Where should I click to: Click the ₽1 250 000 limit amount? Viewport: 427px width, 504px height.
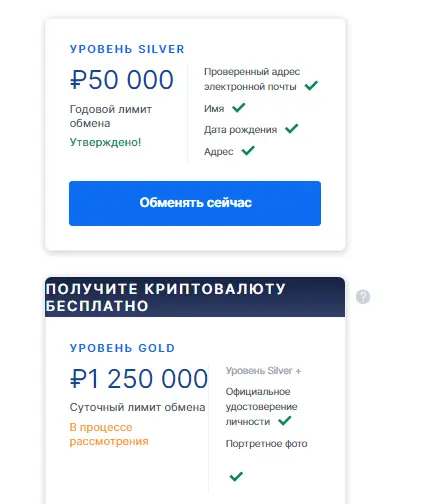(139, 379)
